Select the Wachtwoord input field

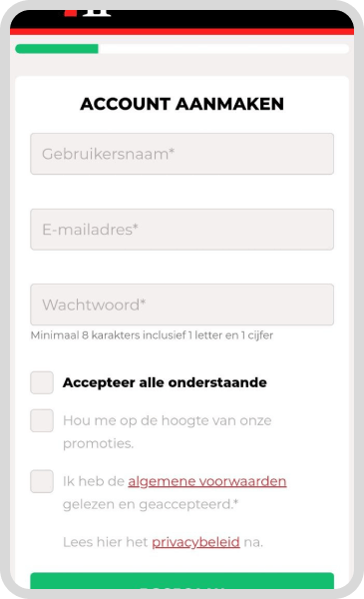[x=182, y=304]
